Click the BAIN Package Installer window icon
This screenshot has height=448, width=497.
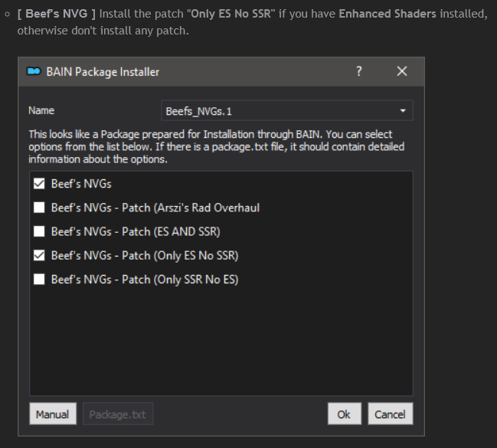click(x=33, y=72)
